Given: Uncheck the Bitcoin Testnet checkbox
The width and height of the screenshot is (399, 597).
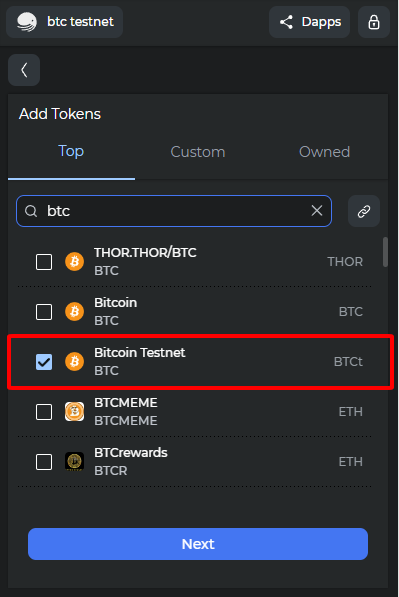Looking at the screenshot, I should point(44,362).
